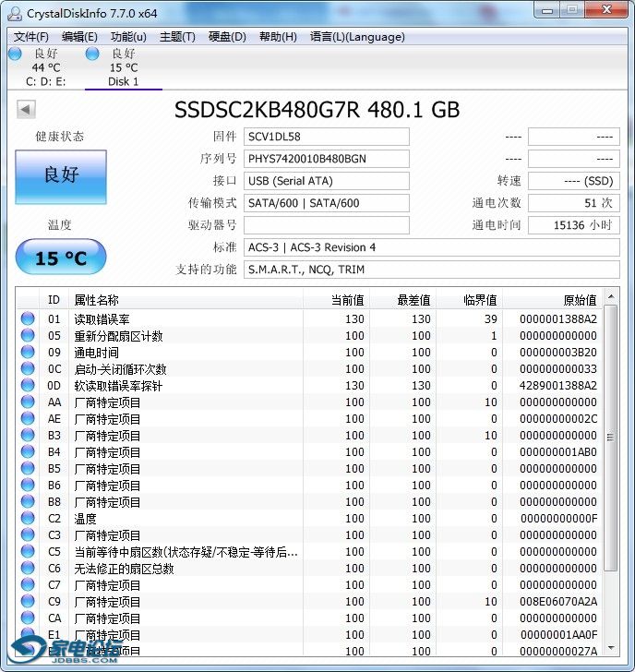The height and width of the screenshot is (672, 635).
Task: Click raw value 008E06070A2A
Action: click(x=558, y=602)
